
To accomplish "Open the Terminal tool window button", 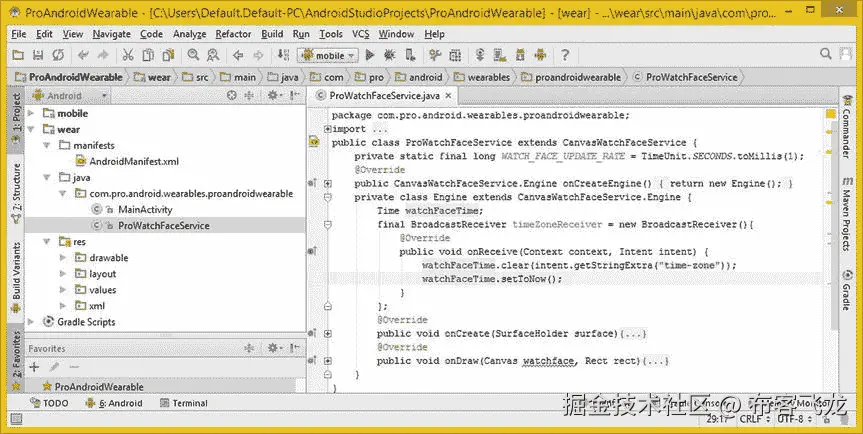I will coord(184,403).
